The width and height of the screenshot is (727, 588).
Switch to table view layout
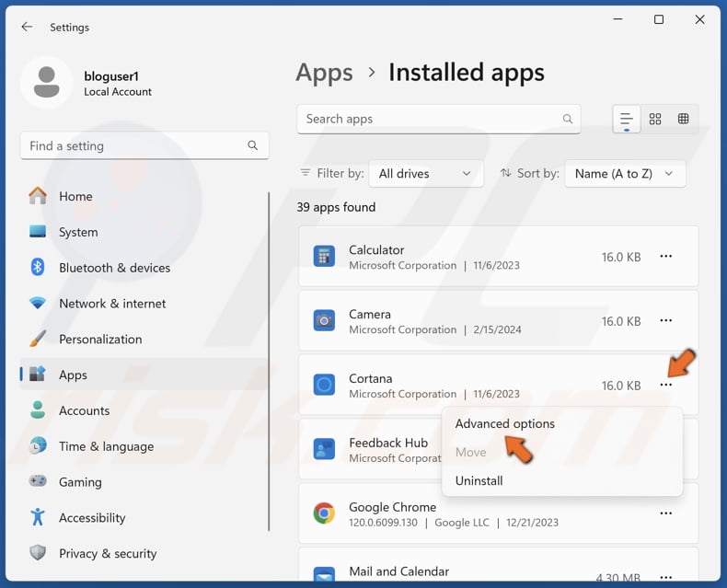point(684,119)
